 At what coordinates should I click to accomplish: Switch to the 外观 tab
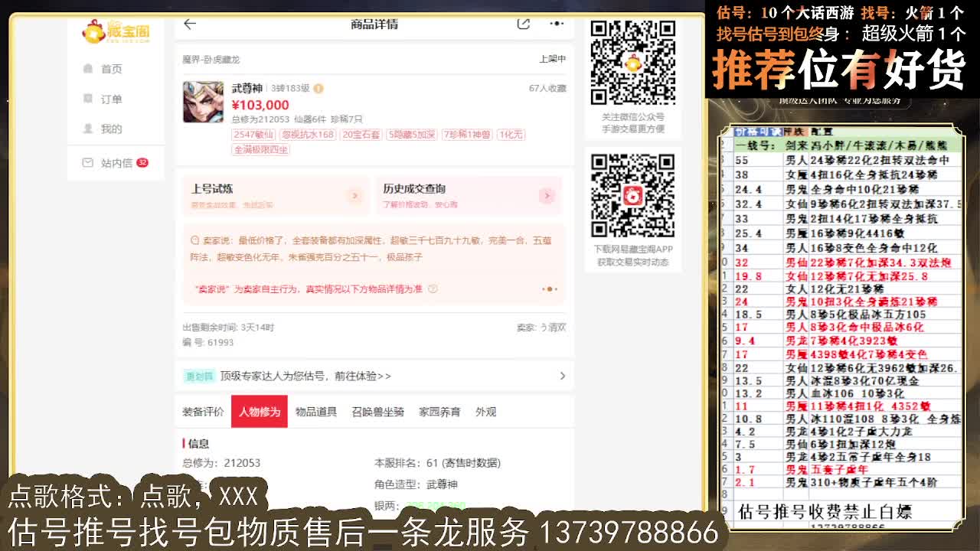485,411
